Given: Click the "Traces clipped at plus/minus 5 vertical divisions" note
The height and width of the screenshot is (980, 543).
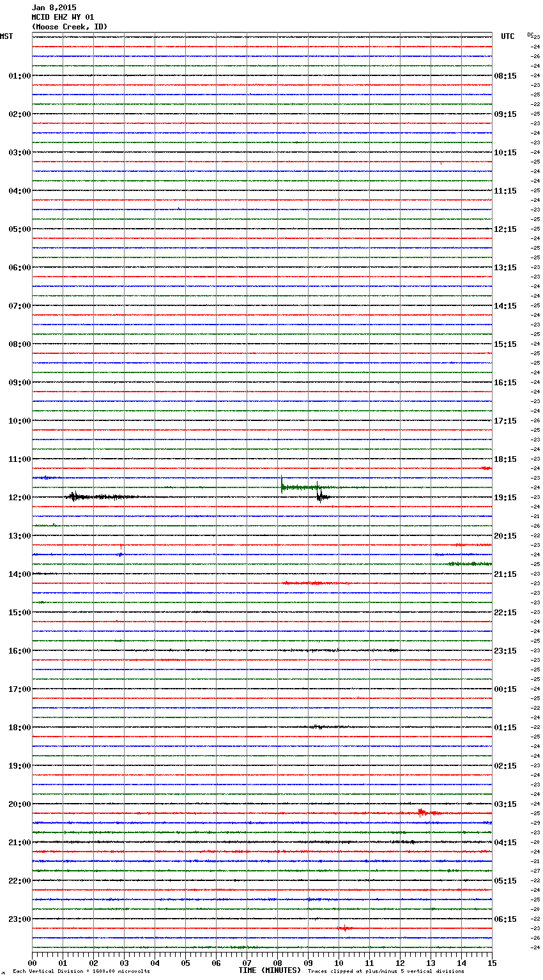Looking at the screenshot, I should [x=386, y=972].
